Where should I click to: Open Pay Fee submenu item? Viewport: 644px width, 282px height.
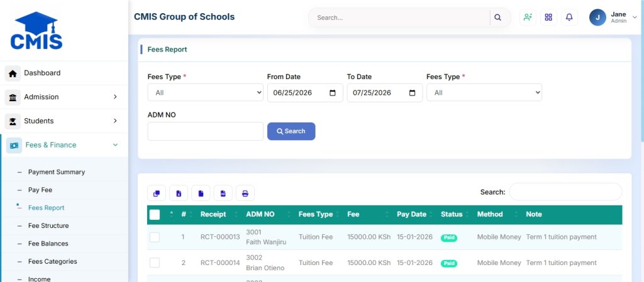[40, 190]
